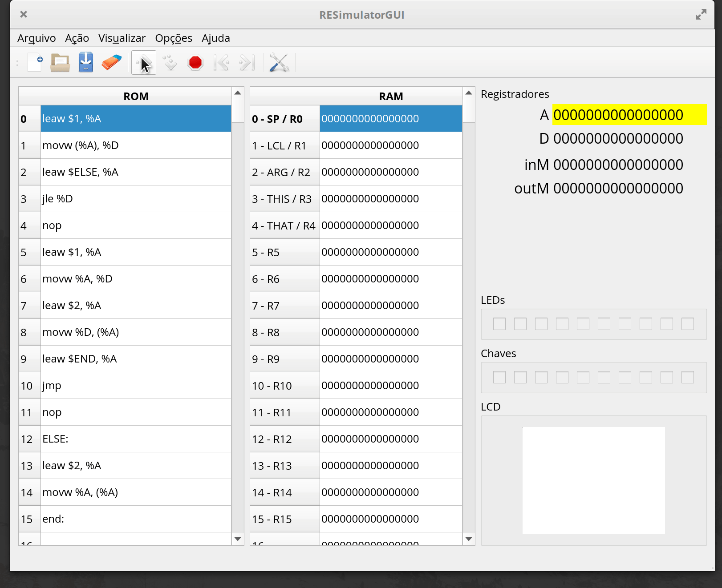Open the Ajuda menu
The image size is (722, 588).
pyautogui.click(x=216, y=38)
